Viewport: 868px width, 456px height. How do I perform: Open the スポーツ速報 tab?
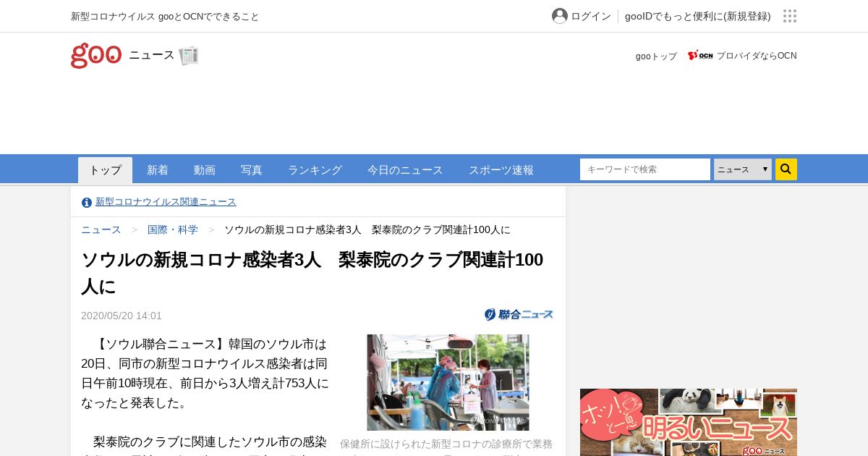coord(501,170)
